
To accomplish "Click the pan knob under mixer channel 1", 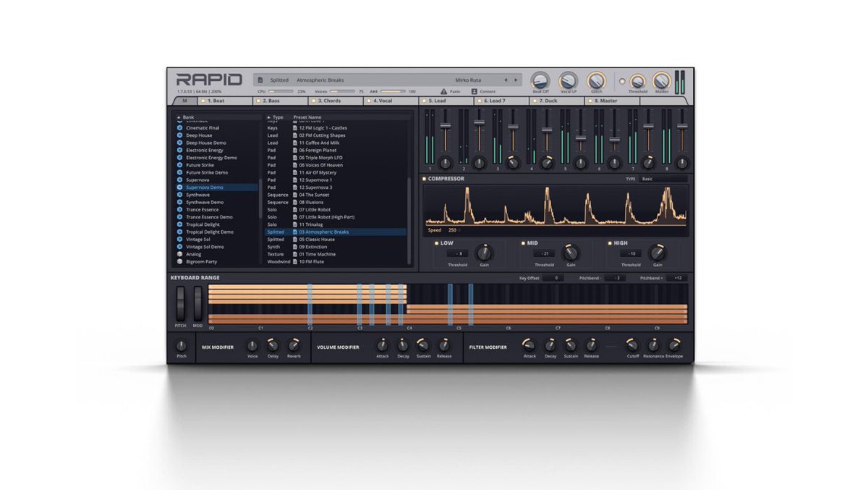I will tap(445, 163).
